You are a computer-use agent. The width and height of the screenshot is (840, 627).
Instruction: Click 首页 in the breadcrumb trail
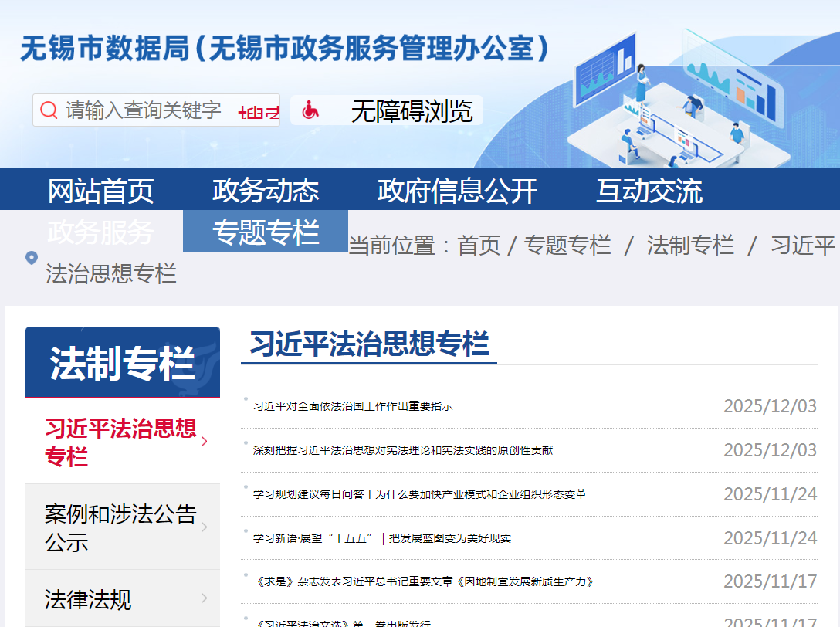(x=479, y=246)
